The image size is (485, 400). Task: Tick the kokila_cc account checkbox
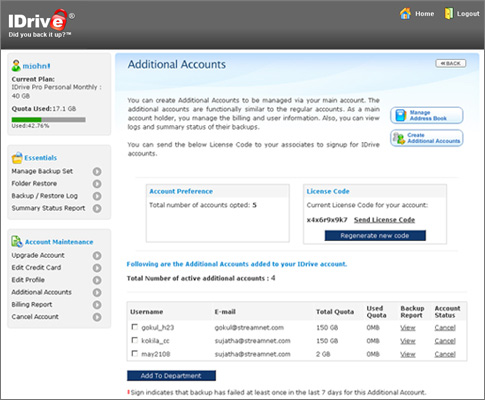tap(135, 340)
